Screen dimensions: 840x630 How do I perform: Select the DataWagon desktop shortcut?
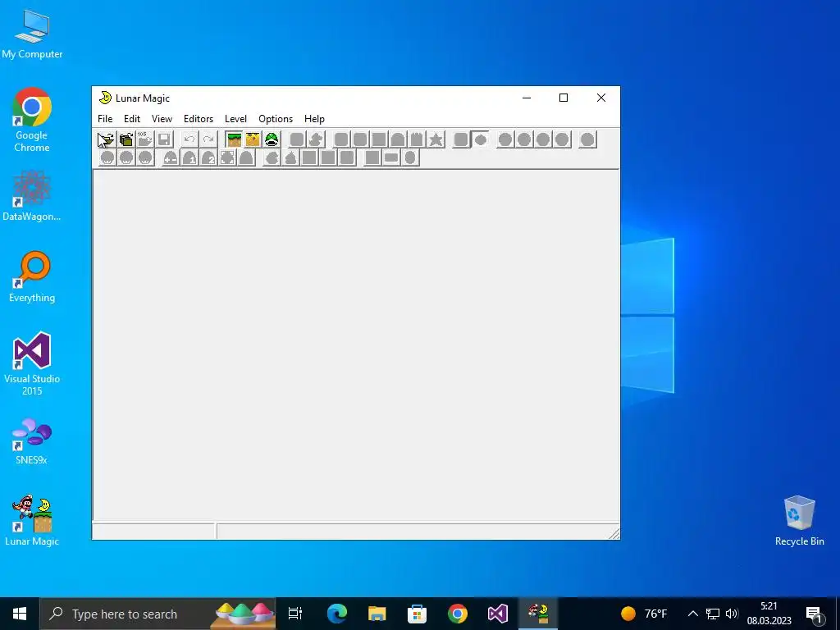click(32, 196)
